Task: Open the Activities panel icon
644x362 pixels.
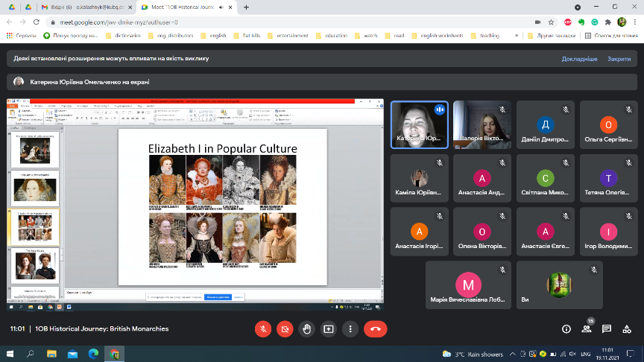Action: (x=628, y=328)
